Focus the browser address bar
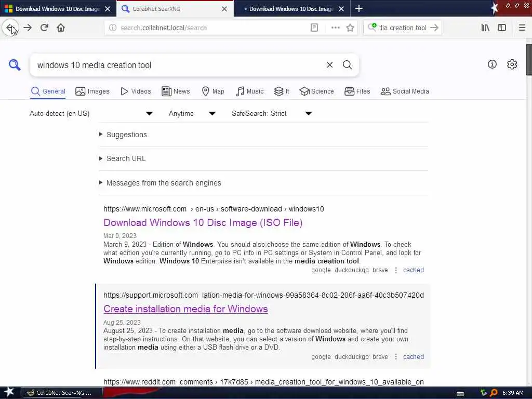This screenshot has height=399, width=532. click(x=214, y=28)
